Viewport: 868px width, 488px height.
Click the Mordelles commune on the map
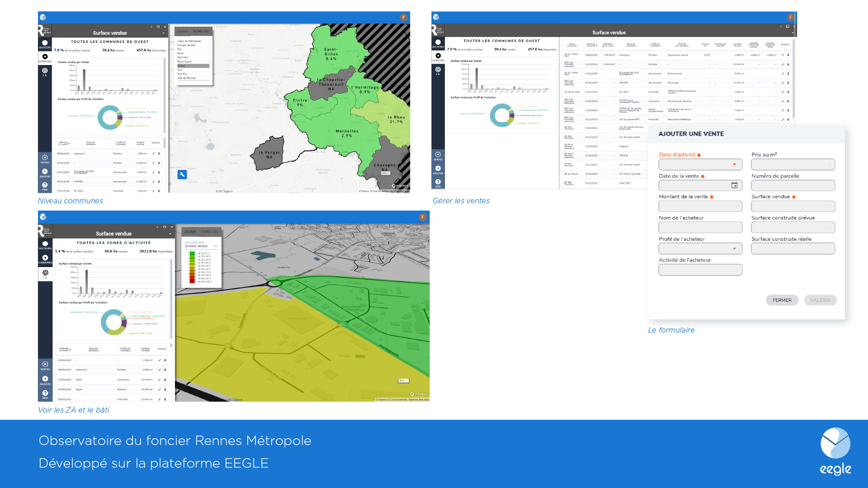(347, 133)
